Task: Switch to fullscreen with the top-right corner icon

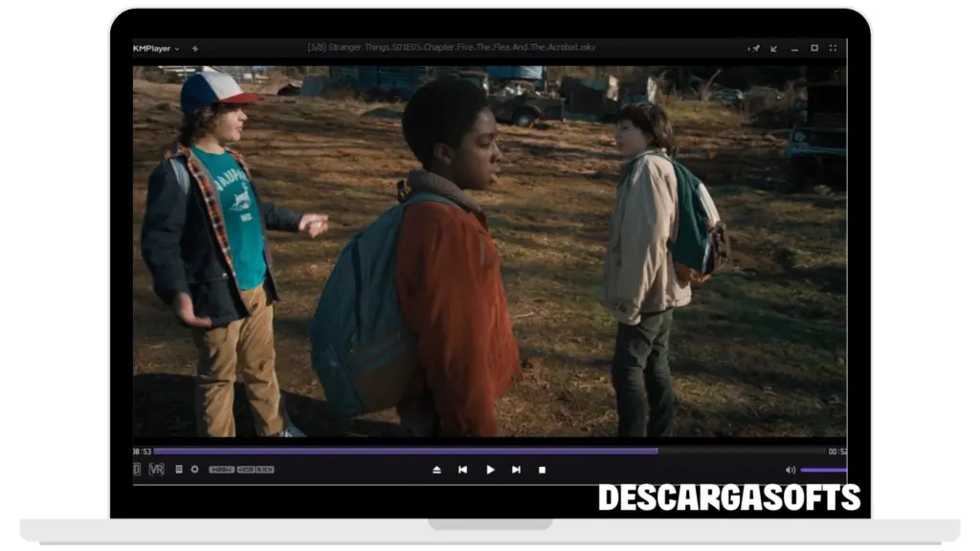Action: pyautogui.click(x=833, y=48)
